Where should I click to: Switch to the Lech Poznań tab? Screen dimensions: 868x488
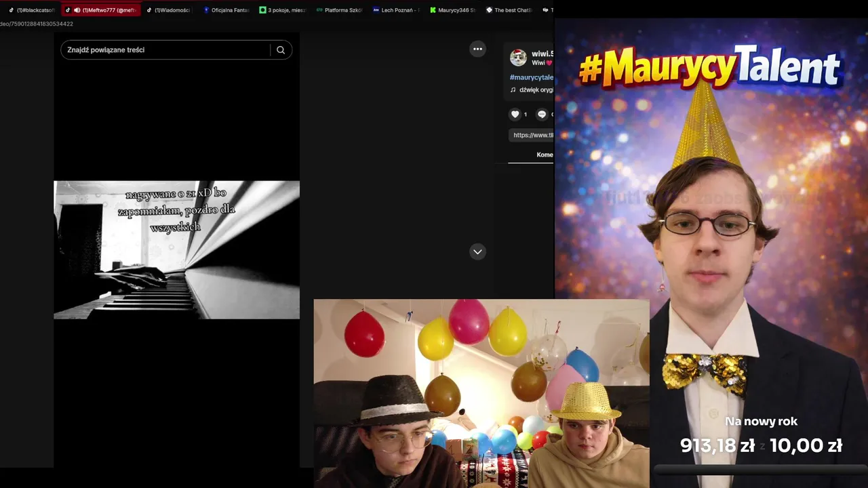point(396,10)
